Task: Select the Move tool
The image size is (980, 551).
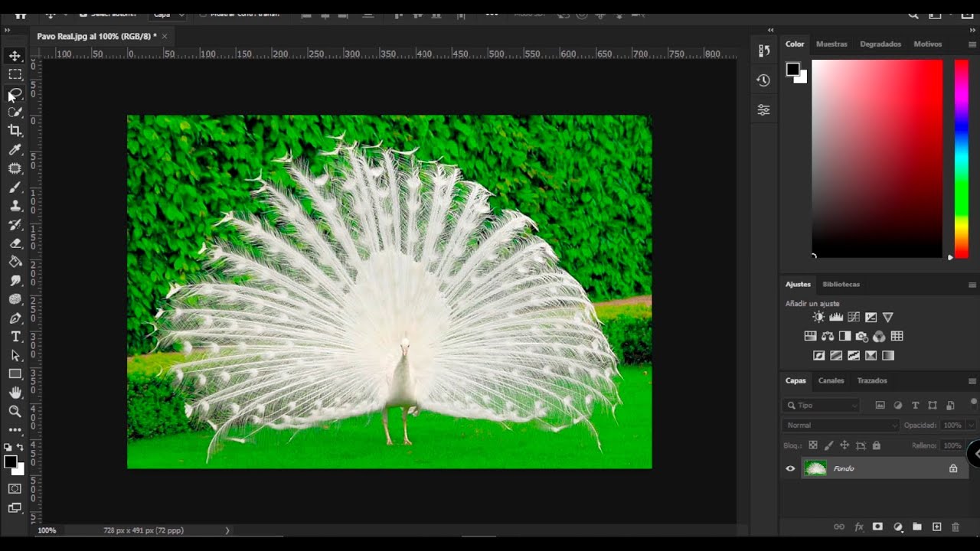Action: [15, 56]
